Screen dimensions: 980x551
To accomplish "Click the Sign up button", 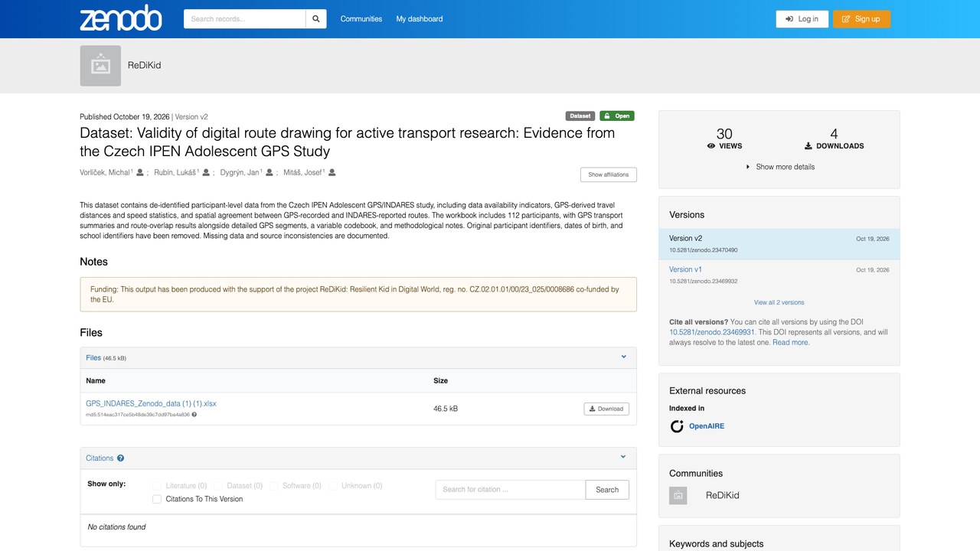I will coord(861,19).
